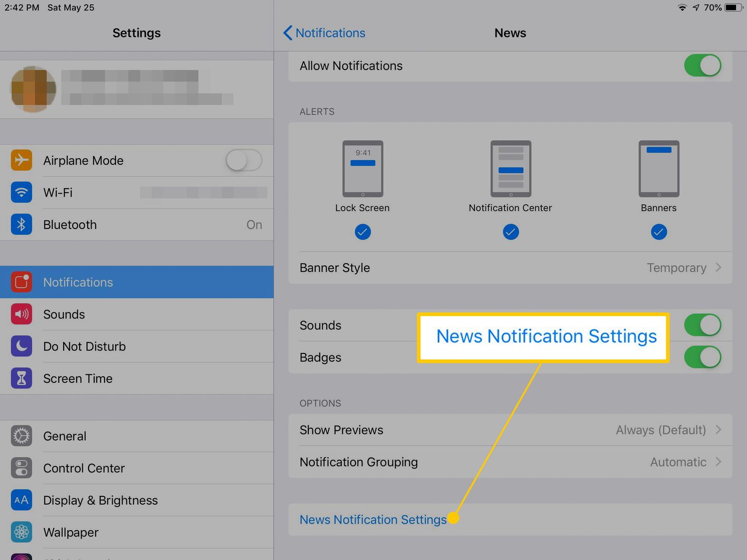Open Do Not Disturb moon icon
Screen dimensions: 747x560
(21, 346)
